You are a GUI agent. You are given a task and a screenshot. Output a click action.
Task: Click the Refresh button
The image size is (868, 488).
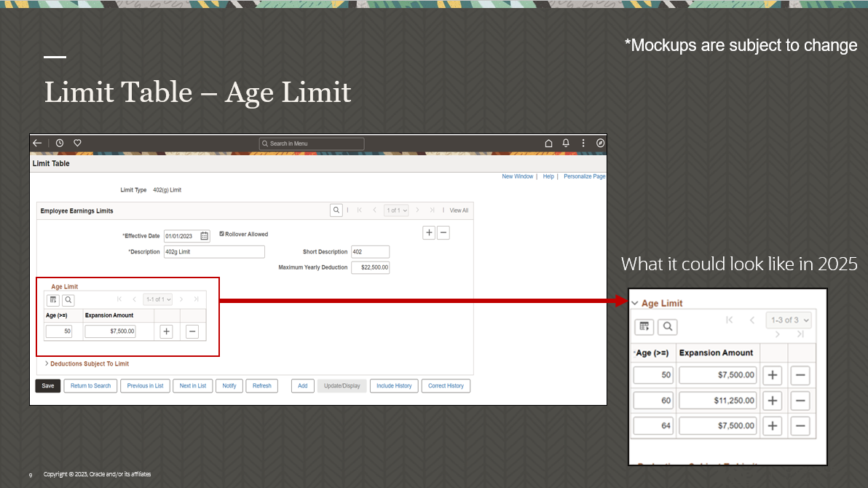(262, 385)
